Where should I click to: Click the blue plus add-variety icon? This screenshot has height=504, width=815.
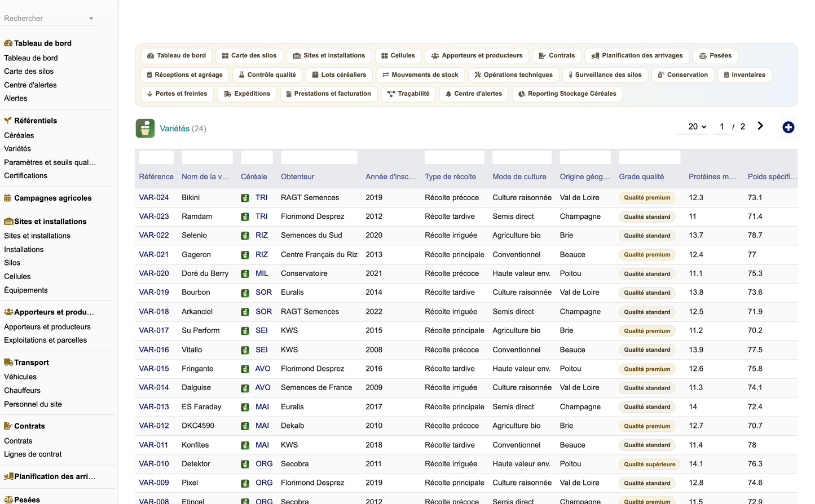pos(788,127)
